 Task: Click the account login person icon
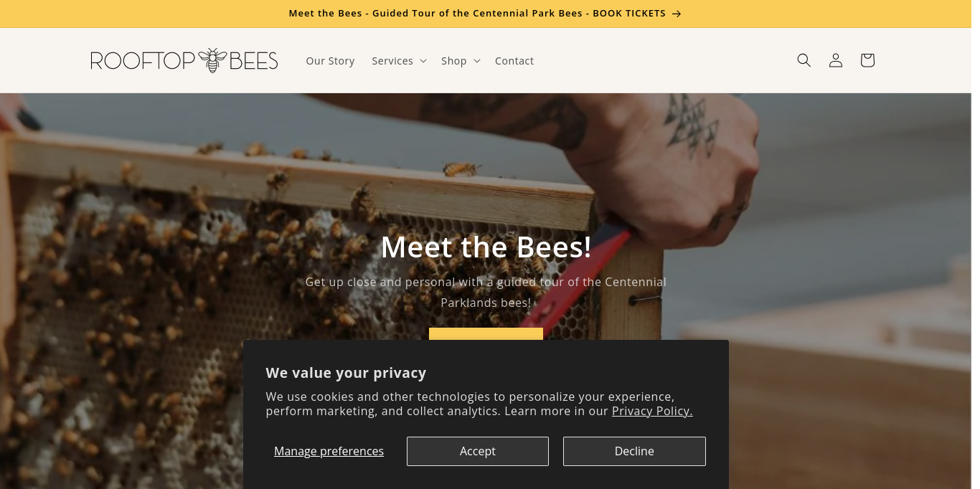click(x=835, y=60)
